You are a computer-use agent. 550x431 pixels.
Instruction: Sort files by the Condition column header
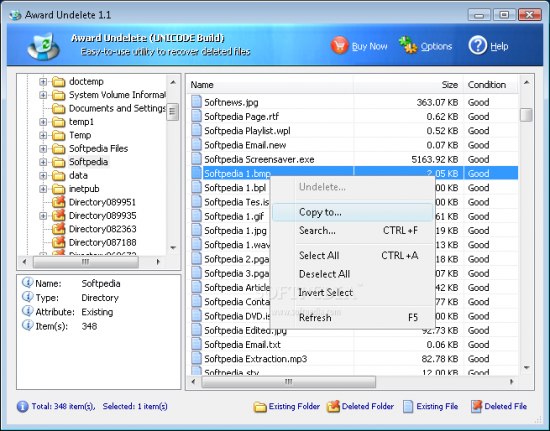click(x=491, y=85)
